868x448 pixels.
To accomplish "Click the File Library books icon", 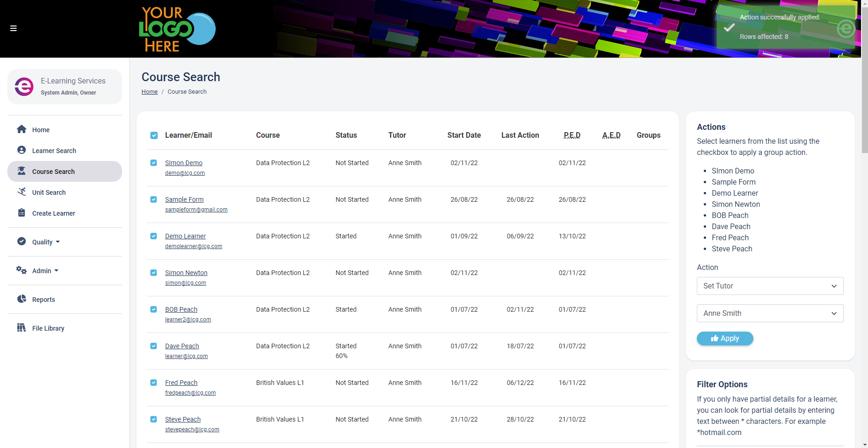I will point(21,328).
